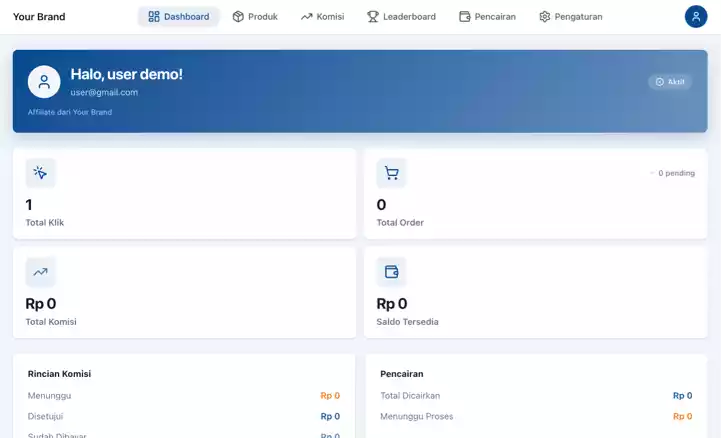Click the user avatar in the welcome banner
This screenshot has width=721, height=438.
pyautogui.click(x=44, y=82)
